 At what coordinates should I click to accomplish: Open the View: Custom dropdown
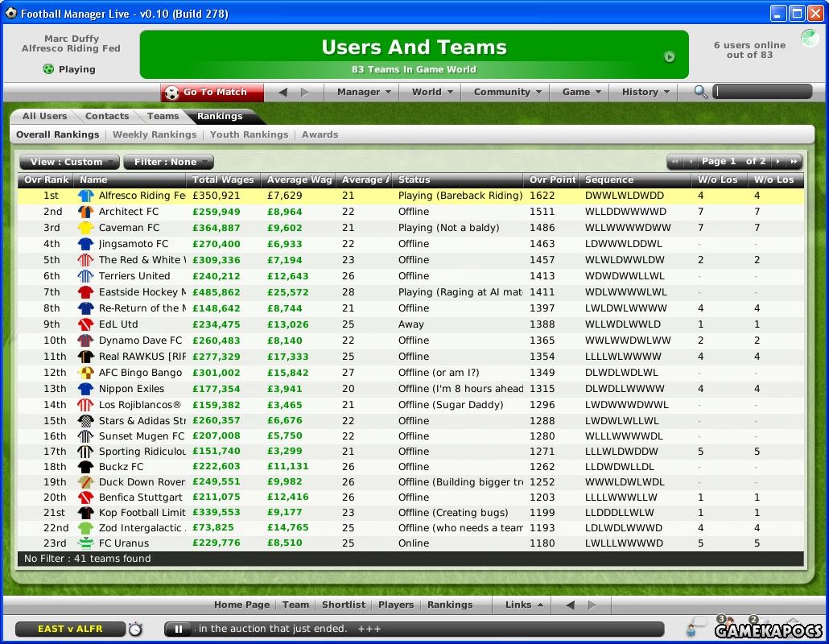tap(69, 162)
